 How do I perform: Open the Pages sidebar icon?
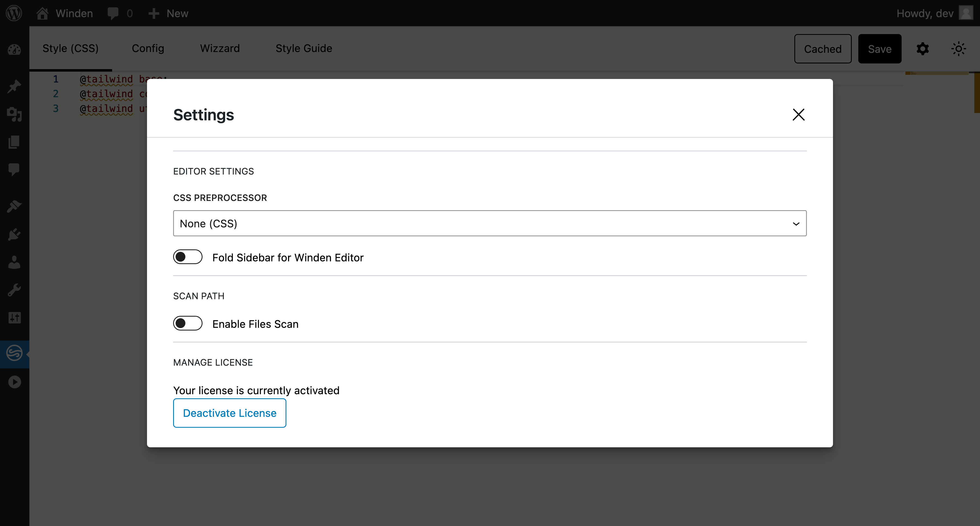14,142
